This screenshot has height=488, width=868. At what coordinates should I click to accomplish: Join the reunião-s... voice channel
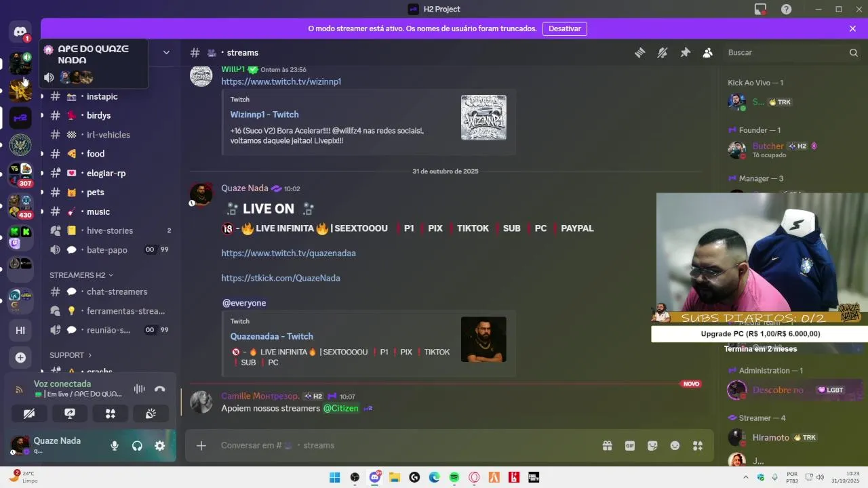click(108, 330)
